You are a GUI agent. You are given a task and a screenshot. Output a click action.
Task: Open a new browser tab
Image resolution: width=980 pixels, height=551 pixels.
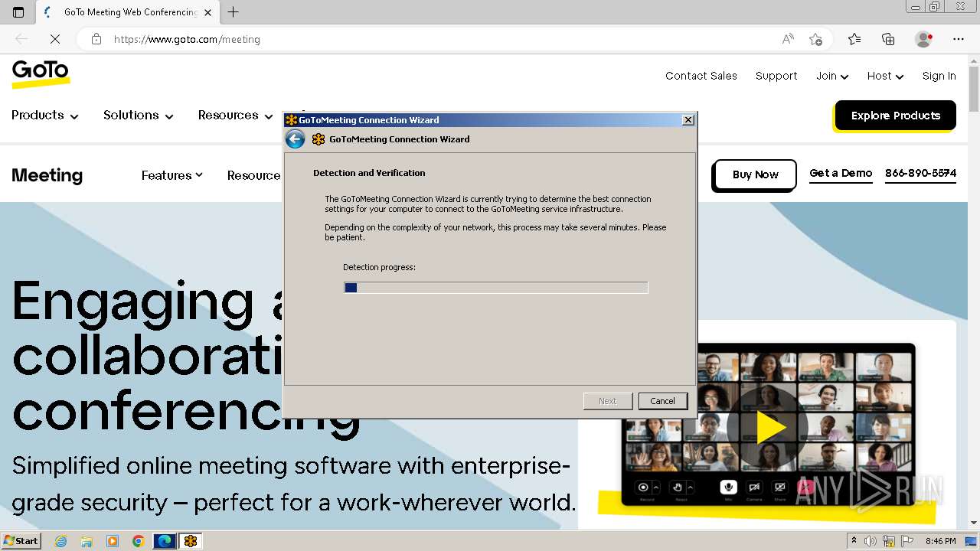point(234,12)
